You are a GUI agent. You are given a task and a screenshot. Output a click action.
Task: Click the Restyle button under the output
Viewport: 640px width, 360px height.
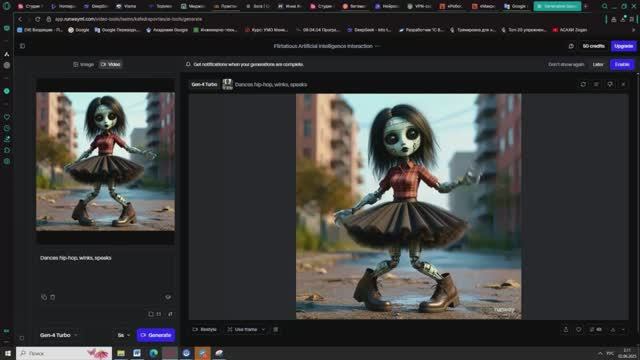[204, 329]
